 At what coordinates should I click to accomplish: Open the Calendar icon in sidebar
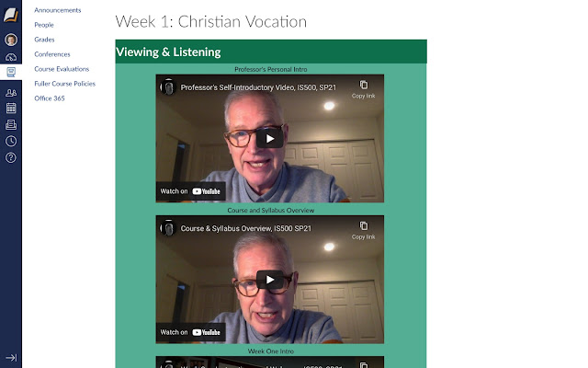coord(11,109)
